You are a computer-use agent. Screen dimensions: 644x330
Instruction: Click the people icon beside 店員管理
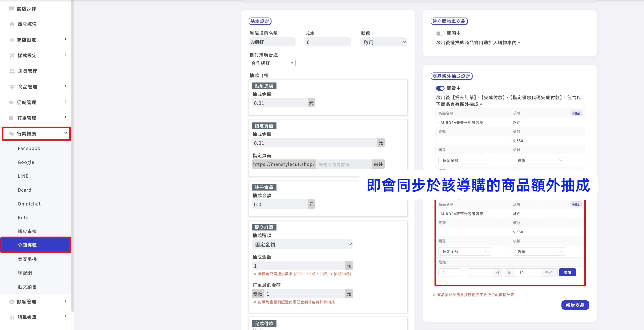pyautogui.click(x=12, y=71)
